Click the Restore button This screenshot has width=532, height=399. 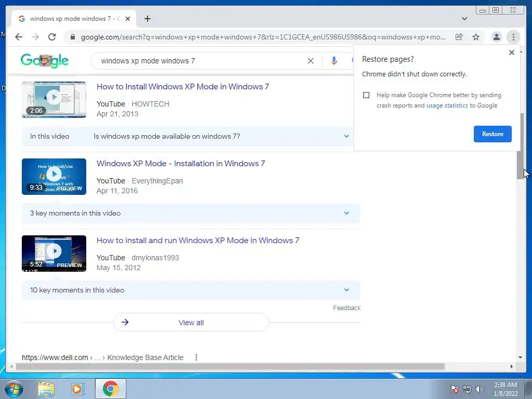(493, 134)
